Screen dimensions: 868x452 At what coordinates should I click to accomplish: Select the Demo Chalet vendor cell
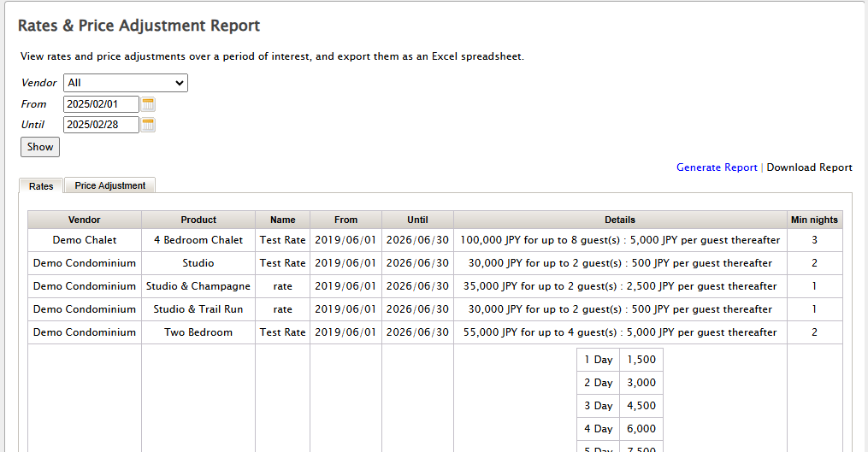(x=85, y=240)
